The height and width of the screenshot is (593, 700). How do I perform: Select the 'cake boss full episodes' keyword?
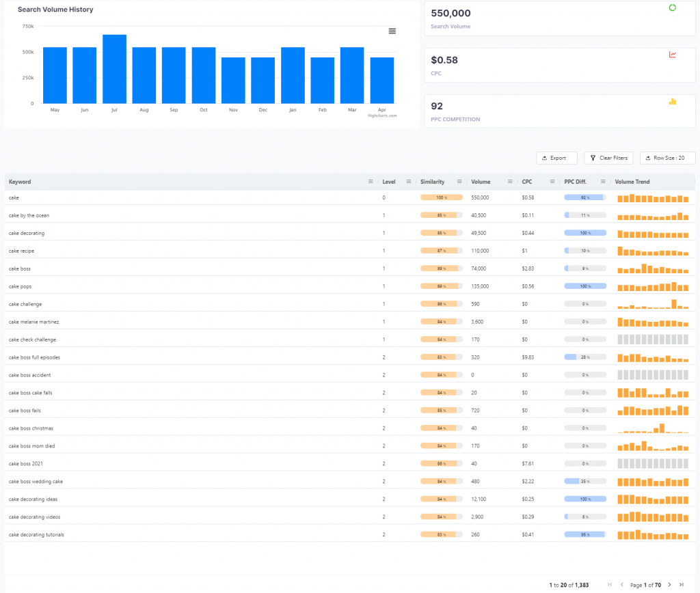click(x=34, y=357)
